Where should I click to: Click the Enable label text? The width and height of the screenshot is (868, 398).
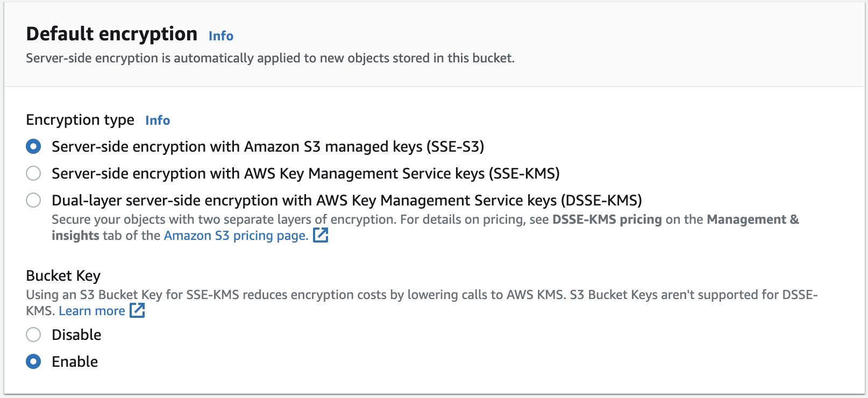point(75,361)
